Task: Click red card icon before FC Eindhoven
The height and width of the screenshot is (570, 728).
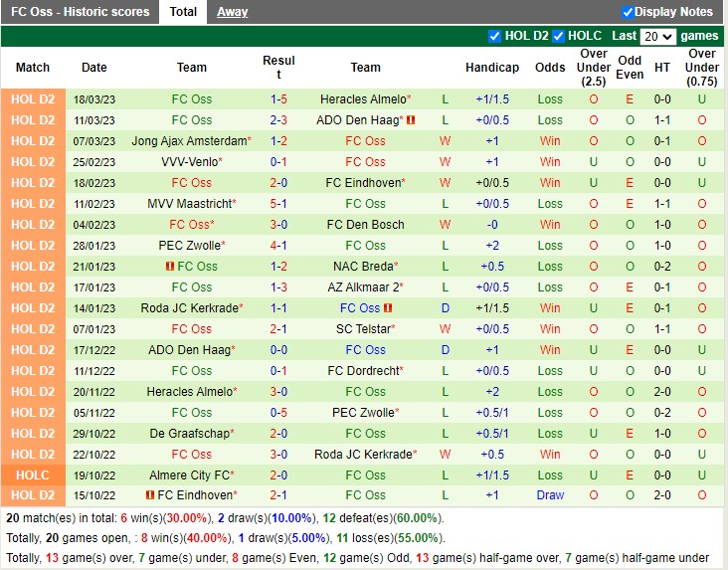Action: point(149,495)
